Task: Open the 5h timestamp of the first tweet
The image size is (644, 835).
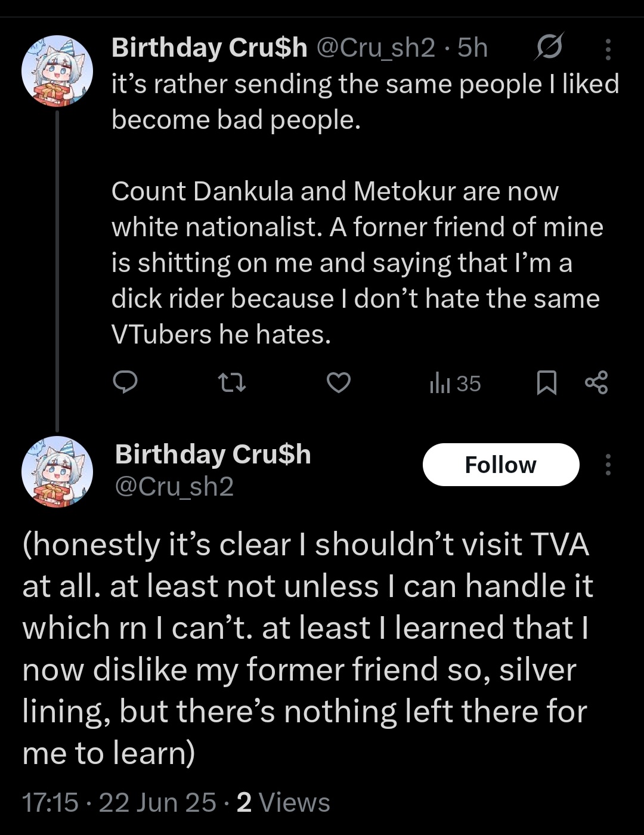Action: [x=472, y=48]
